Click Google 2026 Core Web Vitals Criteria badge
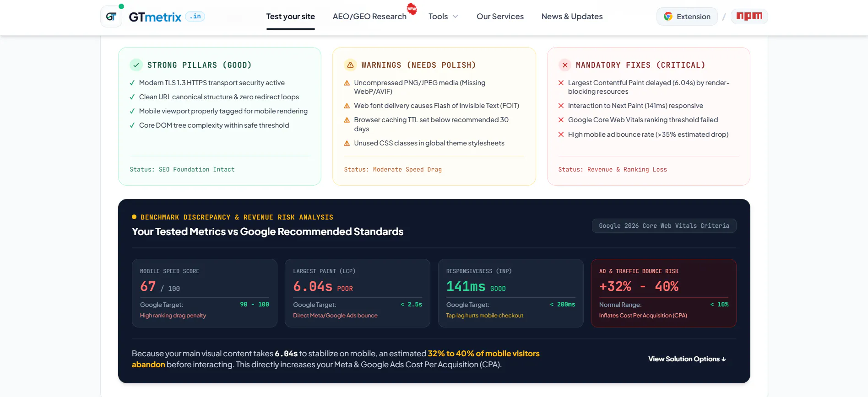 click(664, 225)
